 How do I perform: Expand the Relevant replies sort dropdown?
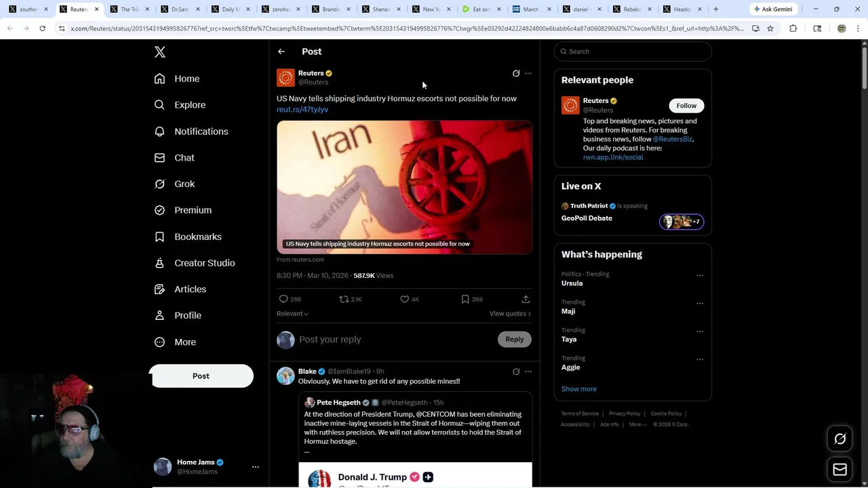coord(292,314)
